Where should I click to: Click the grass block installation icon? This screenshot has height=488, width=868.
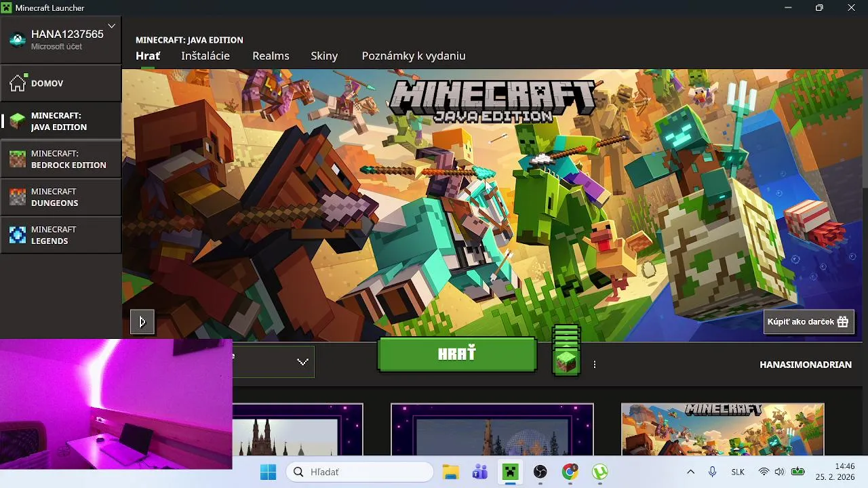pos(566,362)
